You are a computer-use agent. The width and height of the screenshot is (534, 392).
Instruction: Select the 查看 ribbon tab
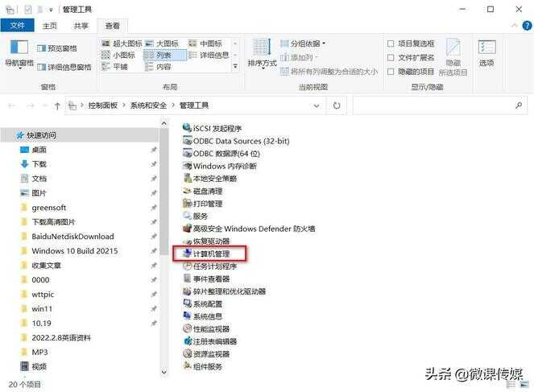coord(113,26)
